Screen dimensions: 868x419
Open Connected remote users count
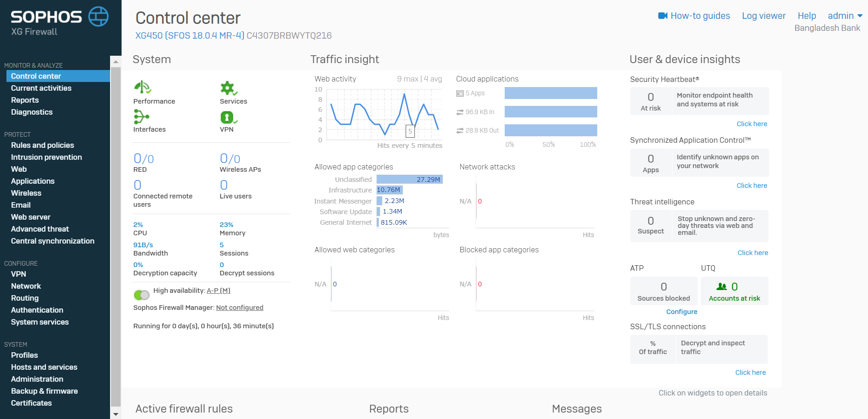[x=163, y=193]
